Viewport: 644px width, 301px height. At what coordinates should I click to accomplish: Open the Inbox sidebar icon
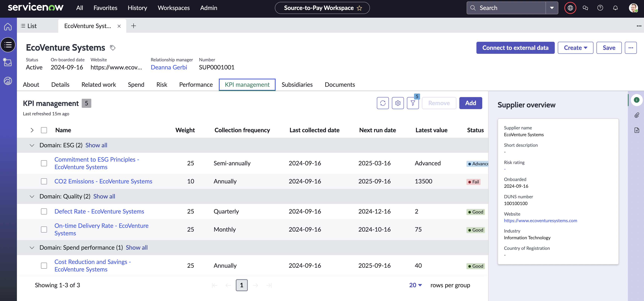[x=8, y=62]
